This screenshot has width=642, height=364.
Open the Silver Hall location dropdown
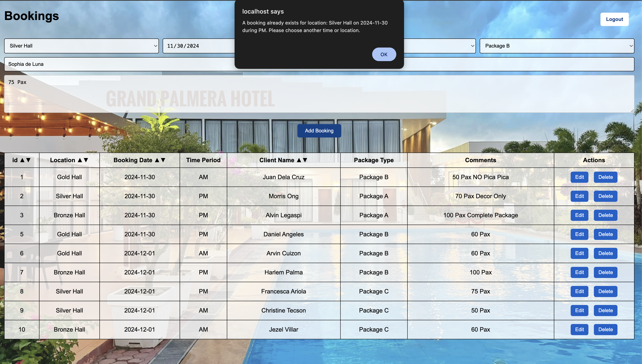coord(81,46)
